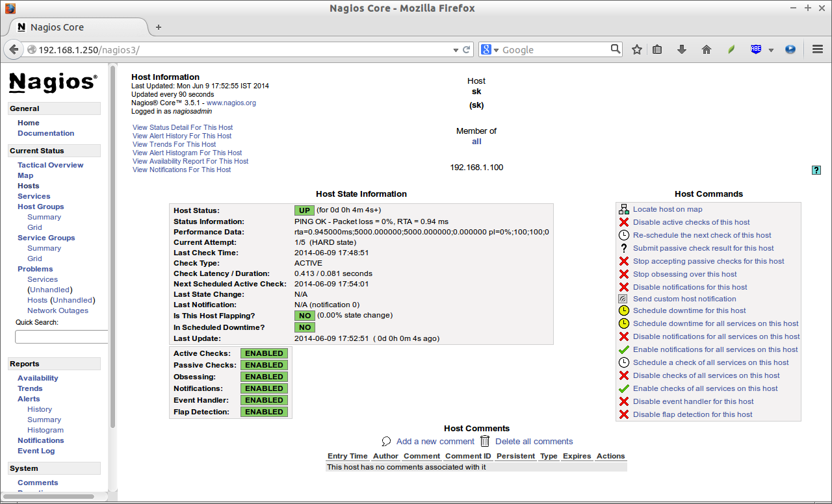Click yellow clock for downtime for all services
Screen dimensions: 832x504
tap(624, 323)
